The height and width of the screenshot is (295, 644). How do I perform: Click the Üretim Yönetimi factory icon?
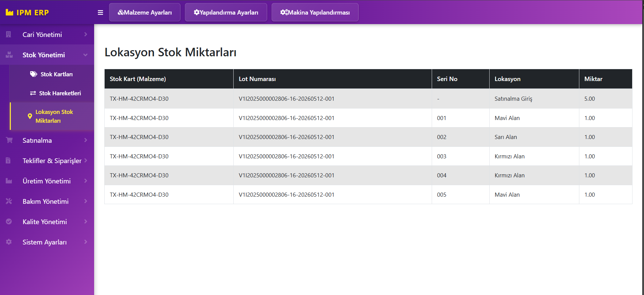coord(9,181)
